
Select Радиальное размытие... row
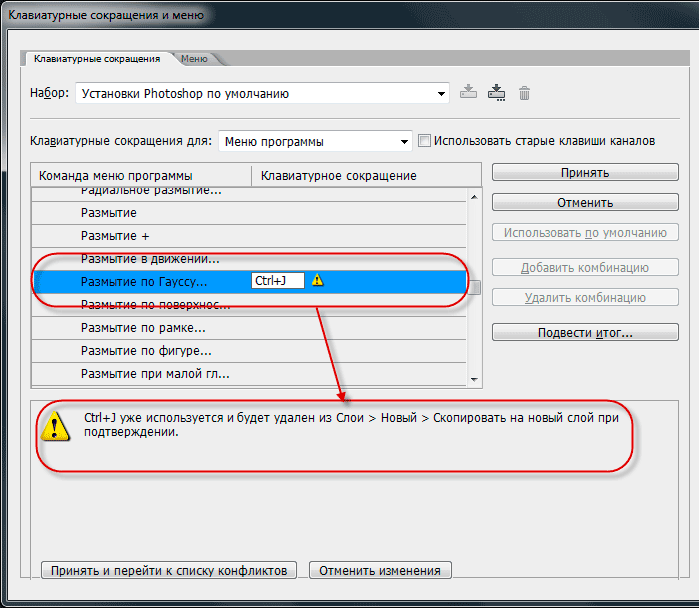pyautogui.click(x=249, y=194)
